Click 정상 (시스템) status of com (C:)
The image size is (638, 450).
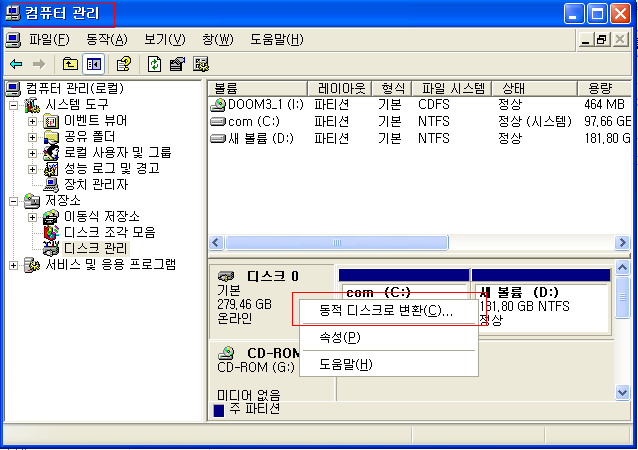(535, 122)
